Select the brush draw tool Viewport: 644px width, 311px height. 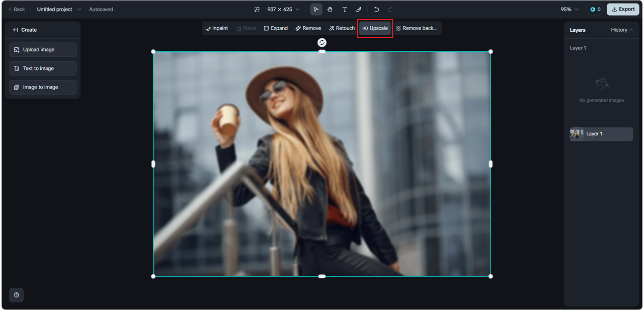click(359, 9)
